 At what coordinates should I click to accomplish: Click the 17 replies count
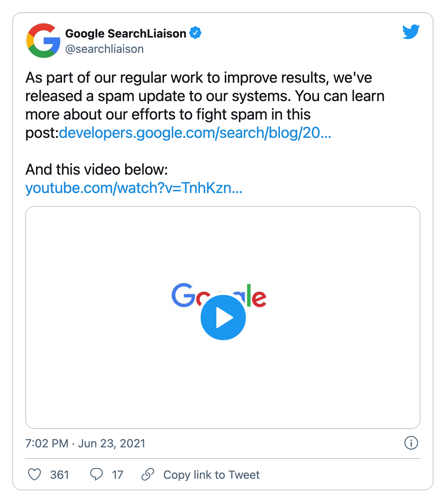click(x=118, y=475)
